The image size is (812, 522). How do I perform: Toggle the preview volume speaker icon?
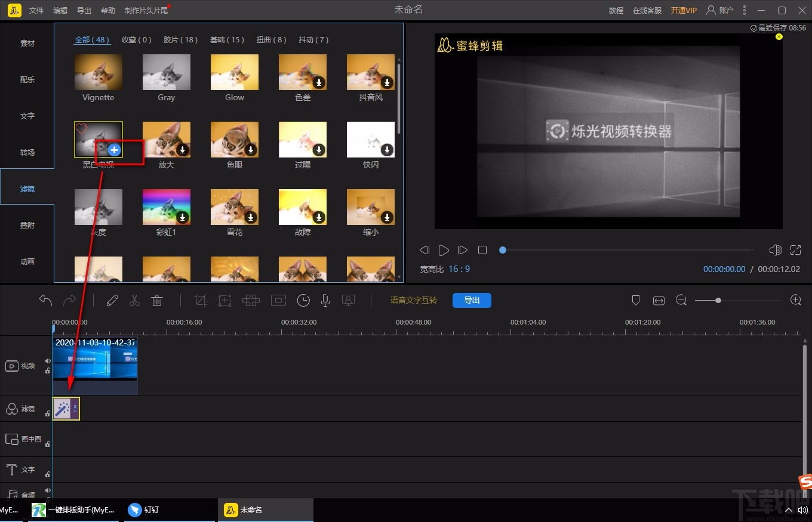coord(775,250)
